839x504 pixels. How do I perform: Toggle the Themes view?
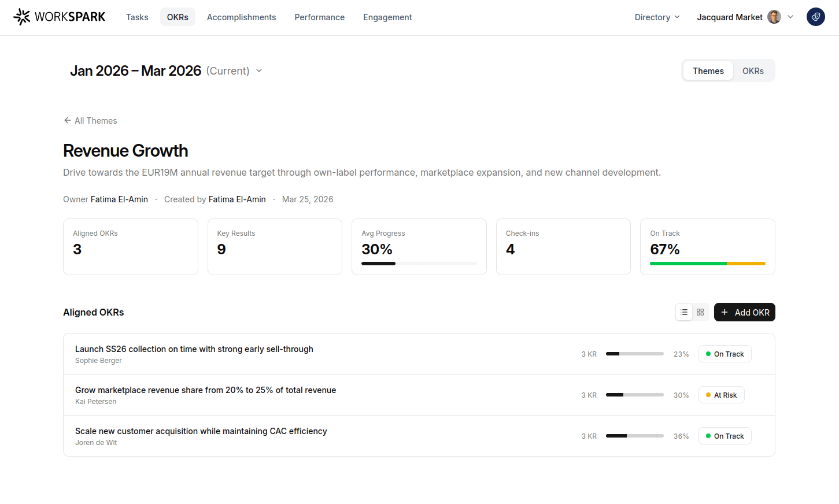[708, 71]
